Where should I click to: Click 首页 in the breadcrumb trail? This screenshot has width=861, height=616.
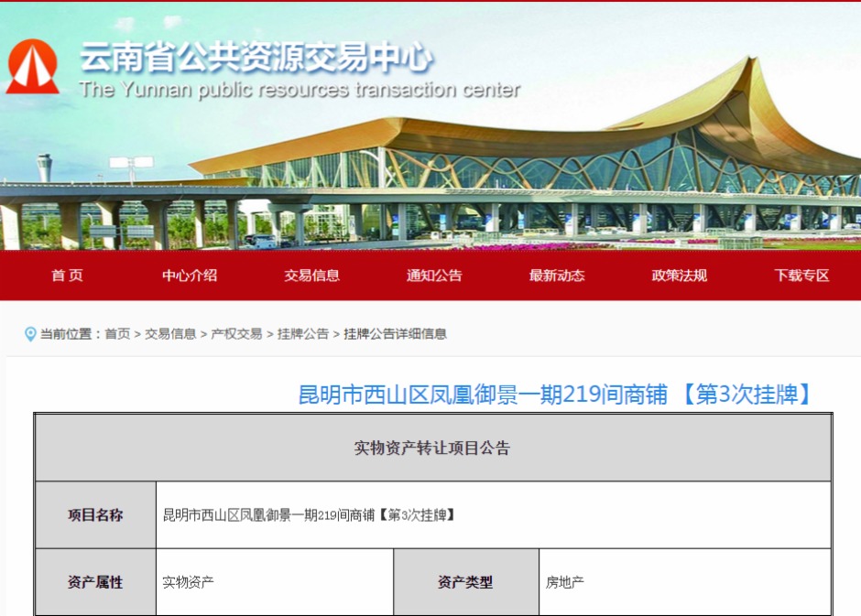117,334
